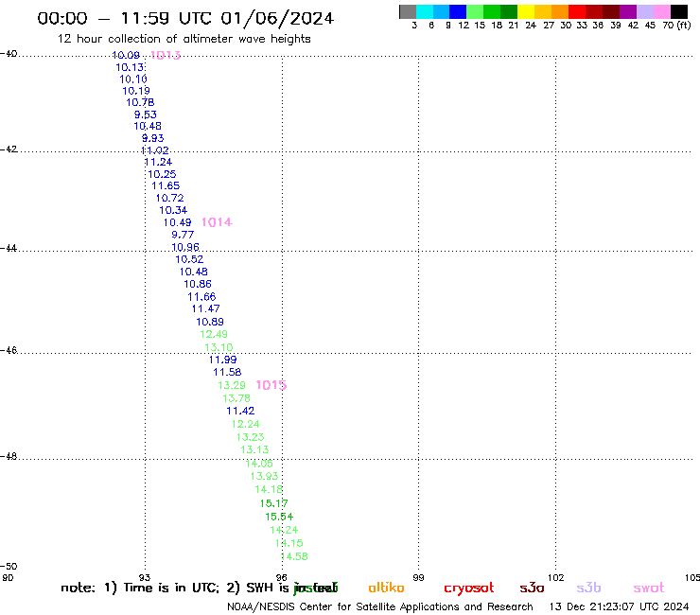Click the orange legend swatch
700x615 pixels.
click(x=560, y=11)
